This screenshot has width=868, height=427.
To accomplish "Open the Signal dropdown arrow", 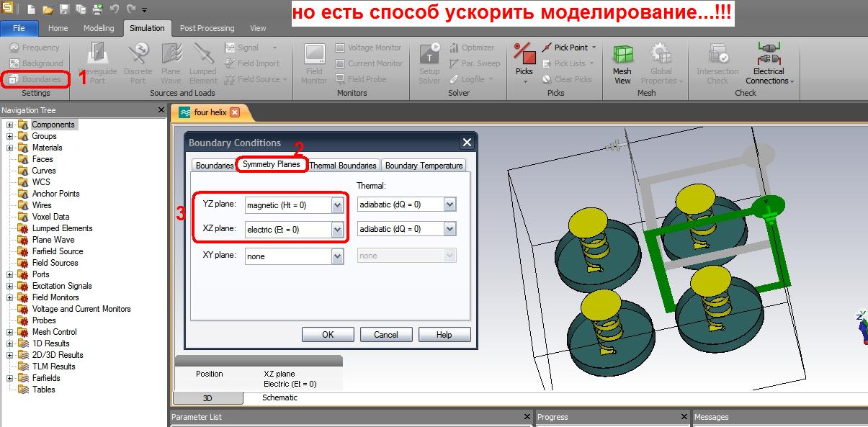I will pos(274,48).
